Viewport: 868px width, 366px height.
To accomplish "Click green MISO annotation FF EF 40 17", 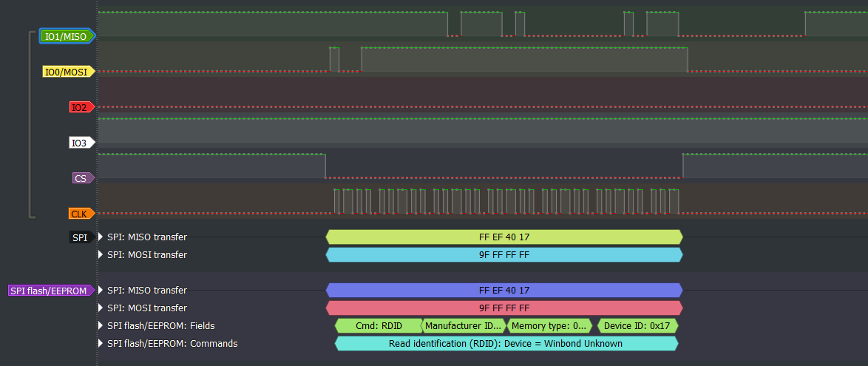I will 504,237.
